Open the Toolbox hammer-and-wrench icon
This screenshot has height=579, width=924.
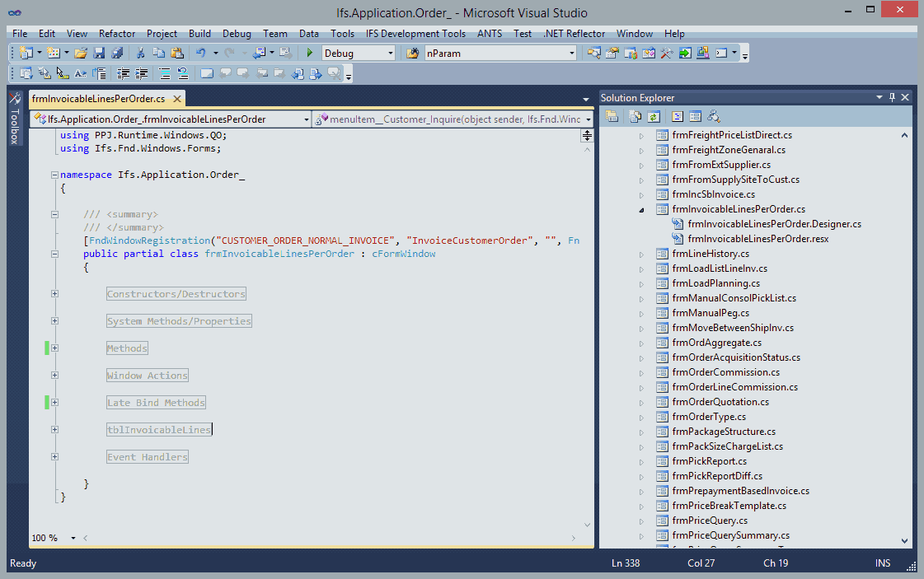(x=667, y=53)
